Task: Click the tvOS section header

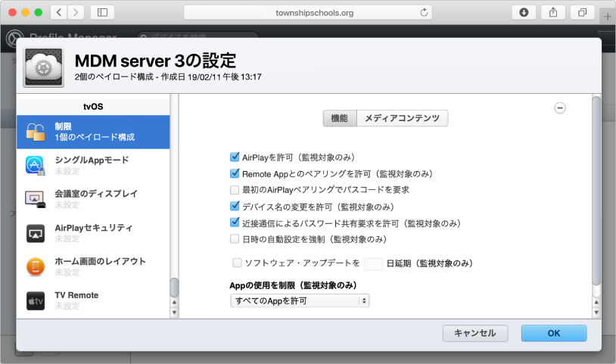Action: [93, 107]
